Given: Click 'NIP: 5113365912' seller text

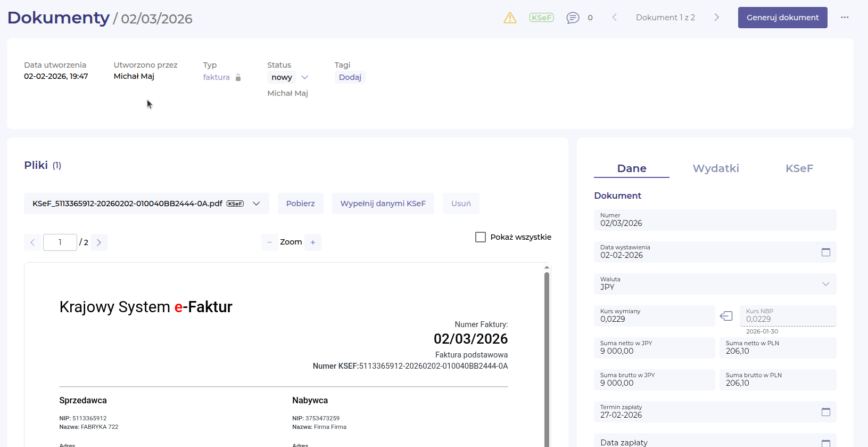Looking at the screenshot, I should pyautogui.click(x=83, y=418).
